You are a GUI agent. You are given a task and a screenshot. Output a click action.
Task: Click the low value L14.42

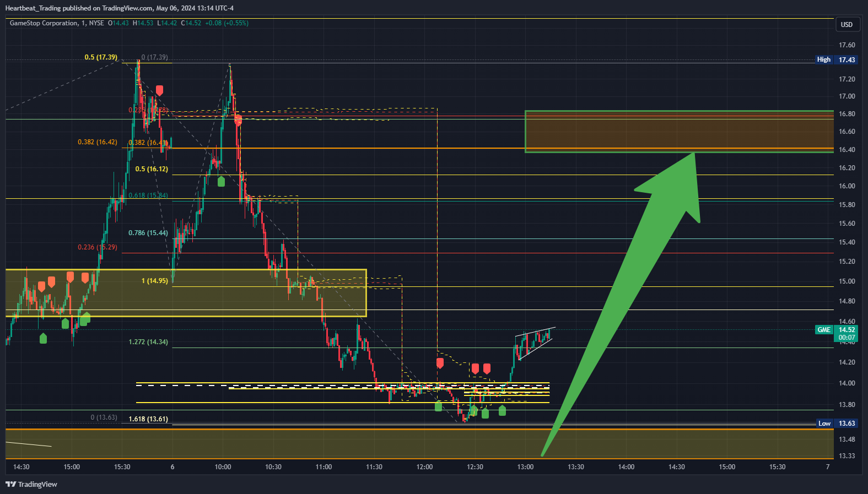(167, 23)
